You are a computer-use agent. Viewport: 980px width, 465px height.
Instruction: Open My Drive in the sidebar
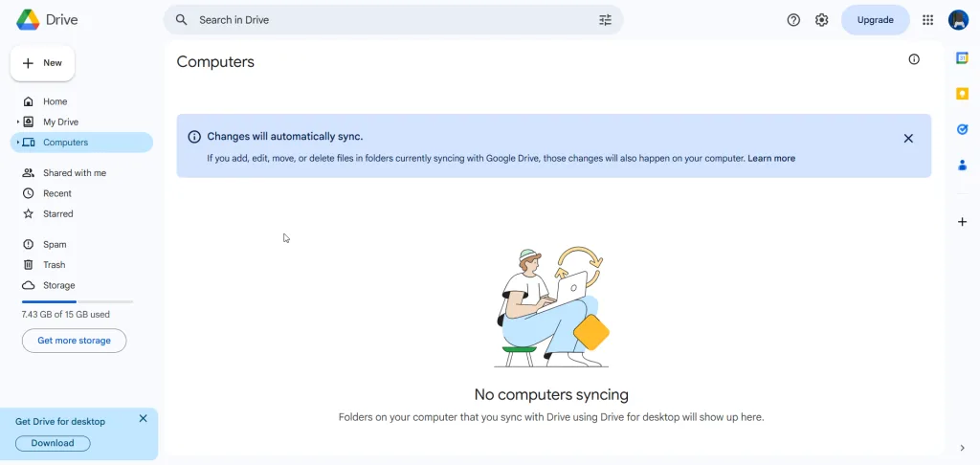coord(81,122)
